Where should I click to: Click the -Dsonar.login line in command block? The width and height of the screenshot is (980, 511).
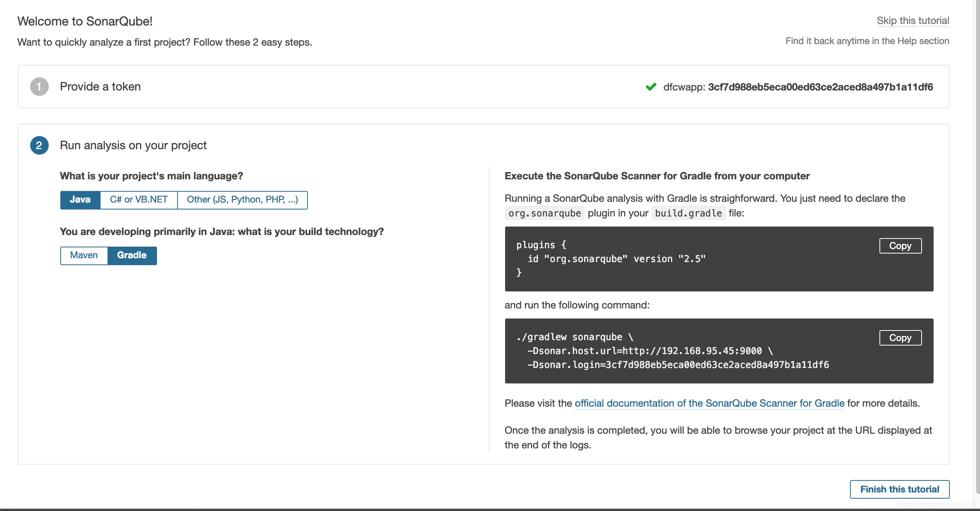coord(678,365)
